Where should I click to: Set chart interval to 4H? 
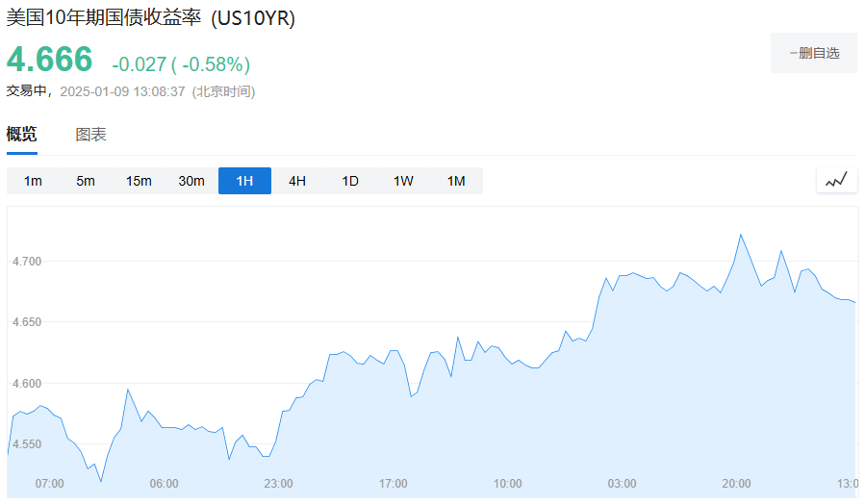(x=297, y=181)
